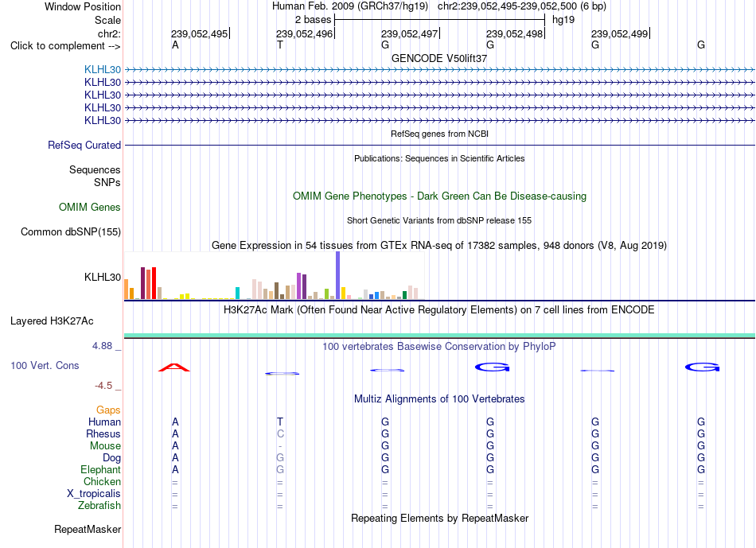This screenshot has width=756, height=548.
Task: Click the OMIM Gene Phenotypes track title
Action: click(x=439, y=196)
